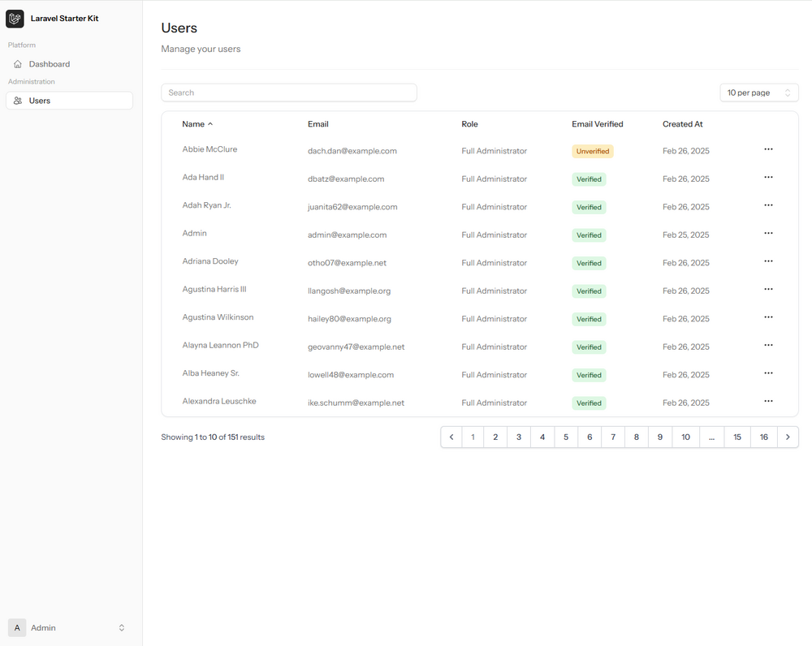Open the 10 per page dropdown
Image resolution: width=812 pixels, height=646 pixels.
pyautogui.click(x=758, y=93)
